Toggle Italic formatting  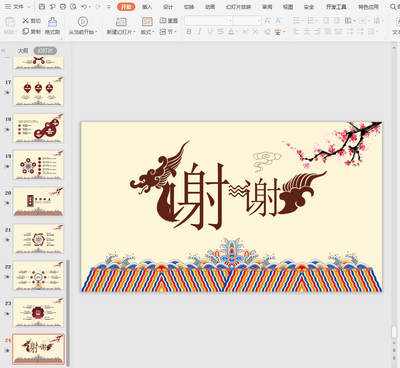coord(199,32)
